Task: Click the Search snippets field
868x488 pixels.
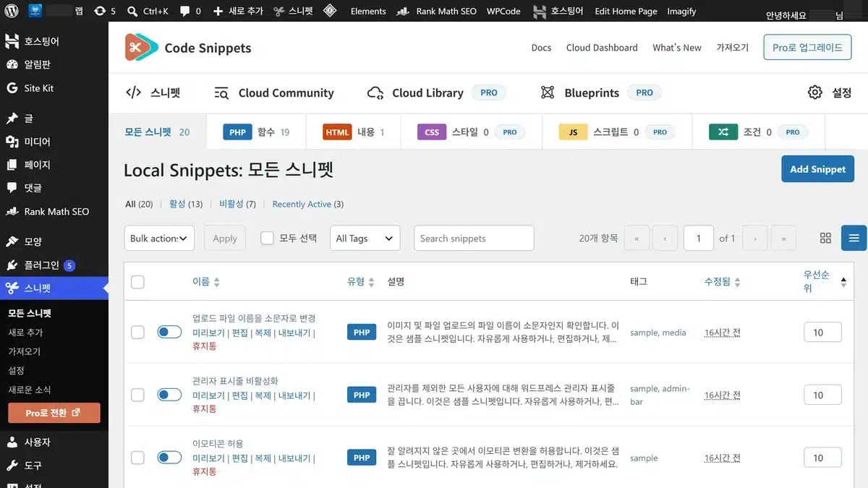Action: 474,238
